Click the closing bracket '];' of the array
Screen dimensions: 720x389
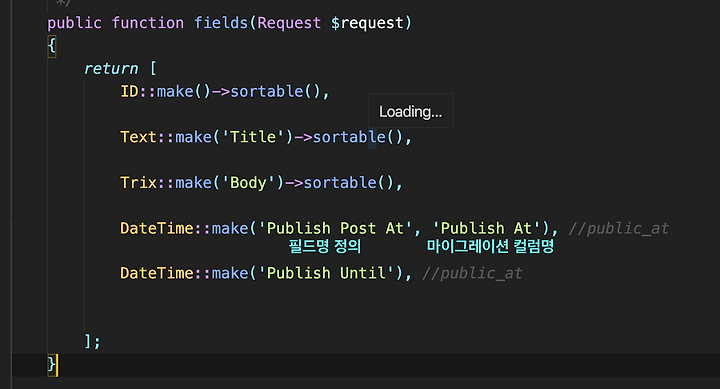point(92,341)
